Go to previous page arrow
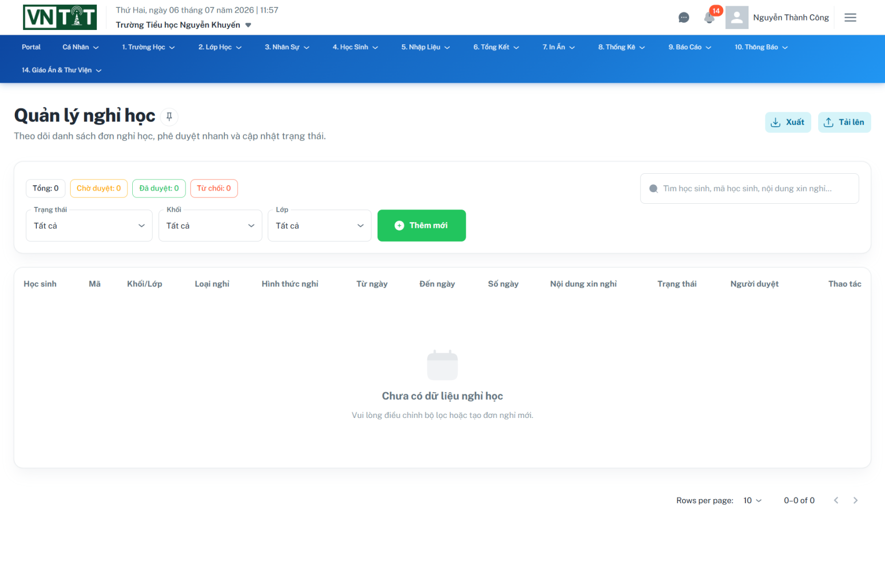This screenshot has width=885, height=588. [836, 501]
